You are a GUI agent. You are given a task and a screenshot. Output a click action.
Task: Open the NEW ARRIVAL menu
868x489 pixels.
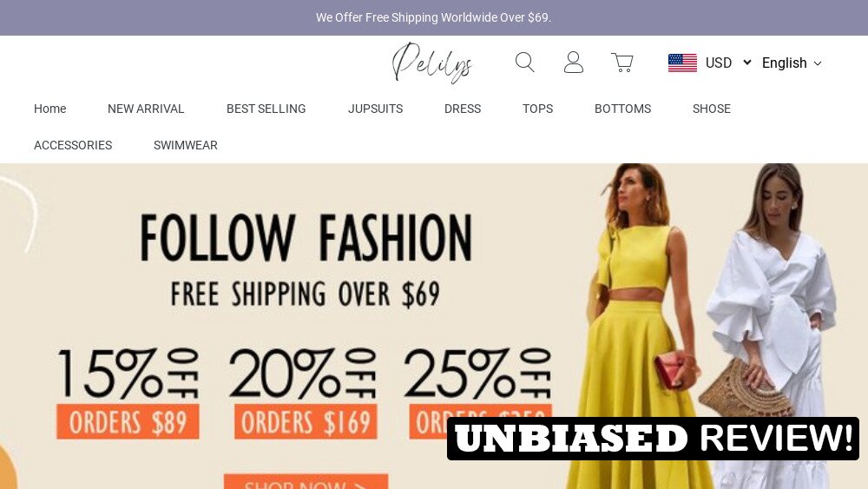pyautogui.click(x=146, y=109)
